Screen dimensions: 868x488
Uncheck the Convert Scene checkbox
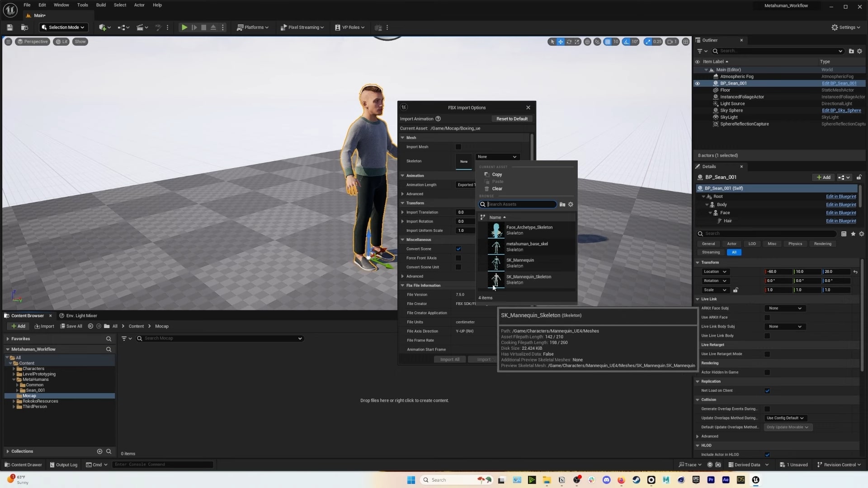point(458,249)
